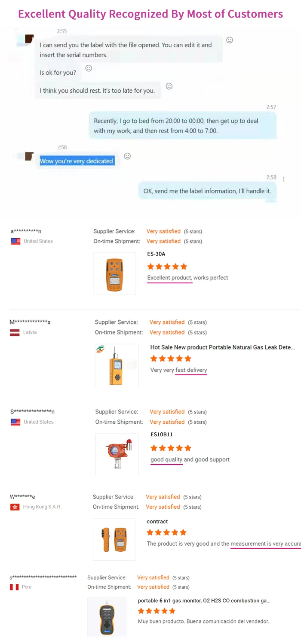Click the "OK, send me the label information" chat bubble
Viewport: 301px width, 644px height.
tap(207, 191)
